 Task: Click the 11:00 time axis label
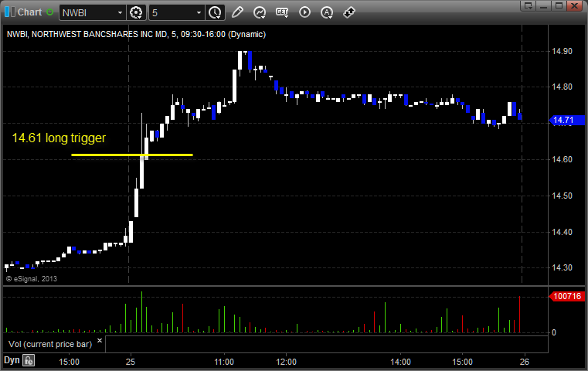click(224, 362)
